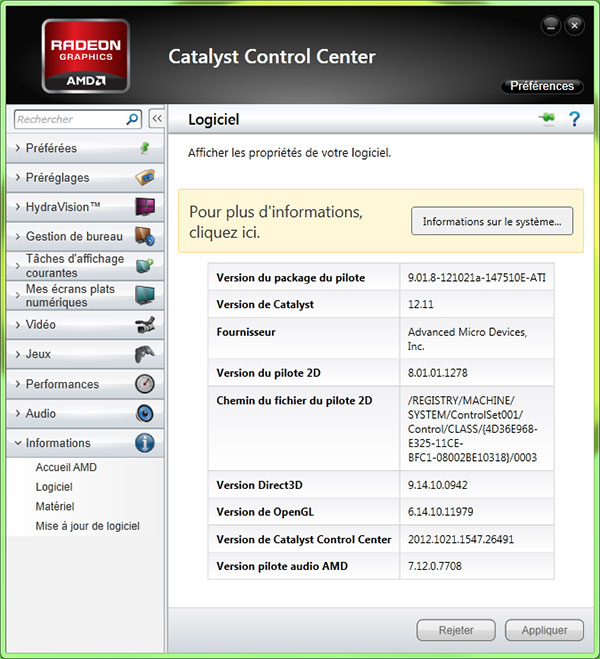This screenshot has height=659, width=600.
Task: Click the Jeux gamepad icon
Action: [x=145, y=354]
